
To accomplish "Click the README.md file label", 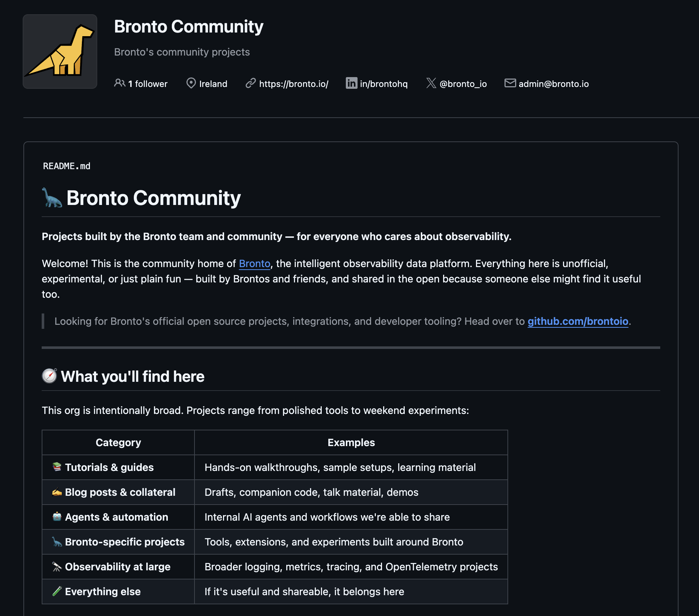I will pos(67,166).
